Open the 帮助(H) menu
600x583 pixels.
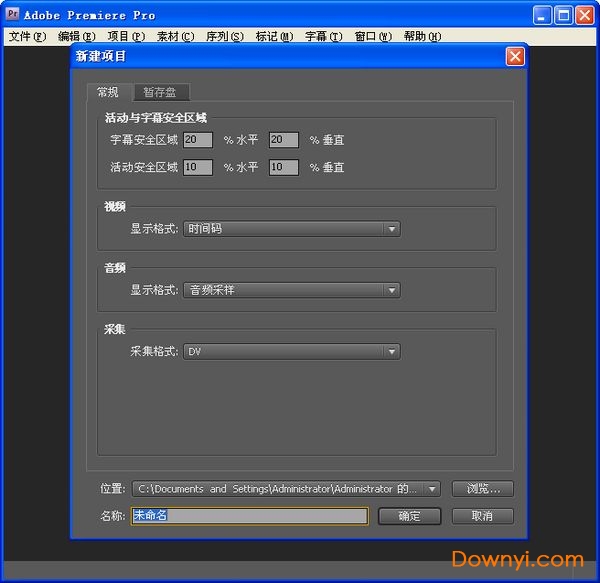pyautogui.click(x=422, y=36)
